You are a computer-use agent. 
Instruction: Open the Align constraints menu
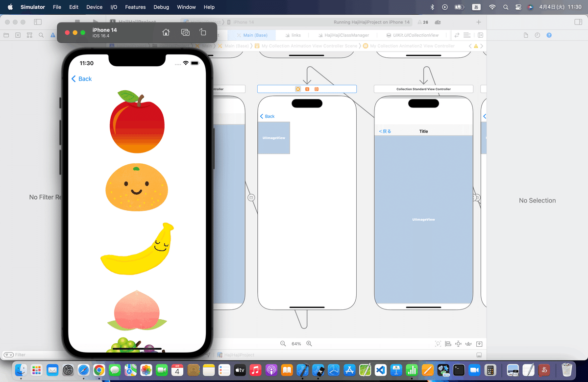(x=448, y=344)
